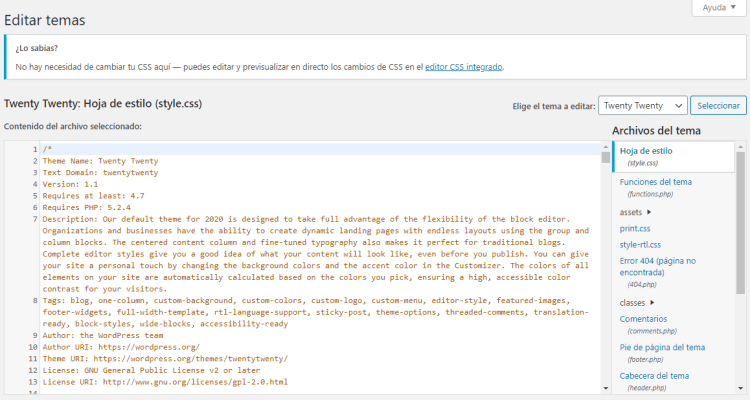Expand the assets folder
The image size is (750, 400).
(630, 212)
